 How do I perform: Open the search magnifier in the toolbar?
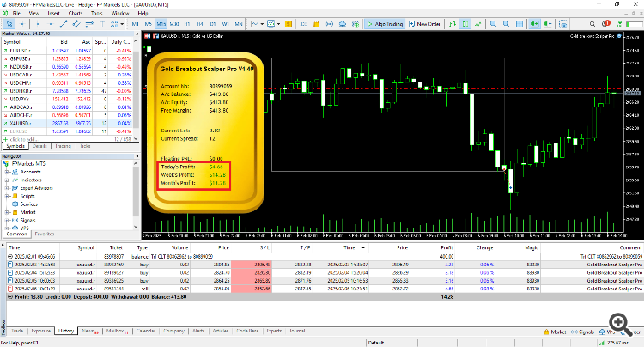(x=592, y=24)
